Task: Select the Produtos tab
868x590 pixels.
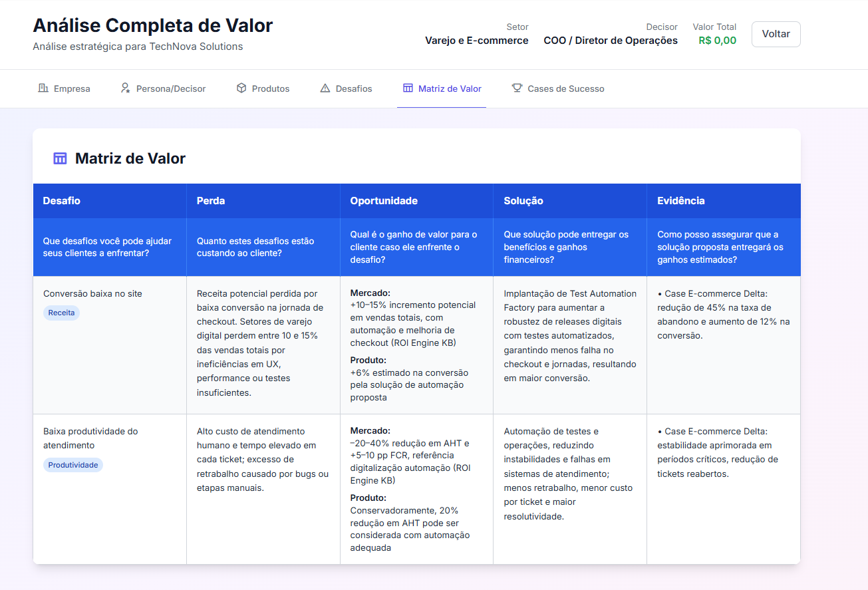Action: pyautogui.click(x=263, y=88)
